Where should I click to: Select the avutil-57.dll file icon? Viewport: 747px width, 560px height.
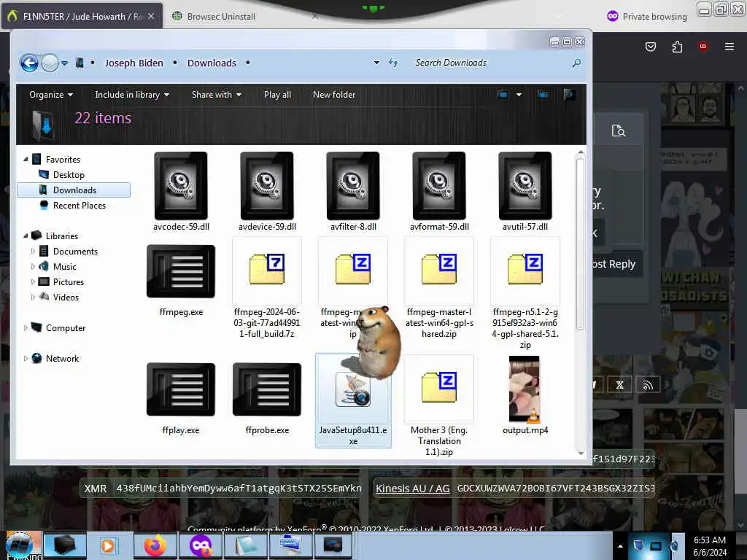[525, 186]
